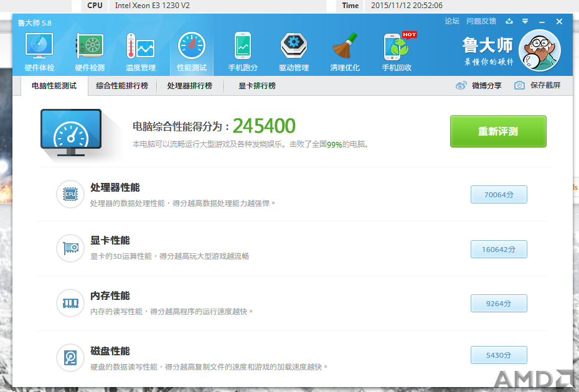Click the 2015/11/12 20:52:06 time value in background
579x392 pixels.
[x=407, y=5]
